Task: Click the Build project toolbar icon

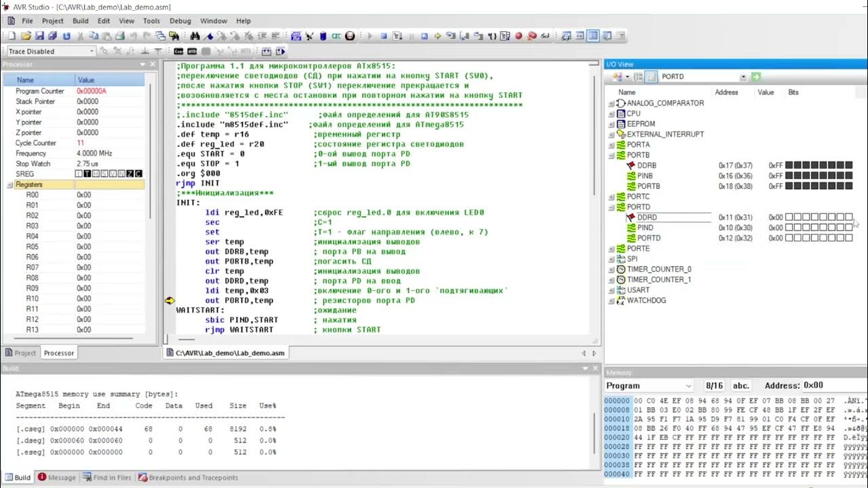Action: pyautogui.click(x=296, y=36)
